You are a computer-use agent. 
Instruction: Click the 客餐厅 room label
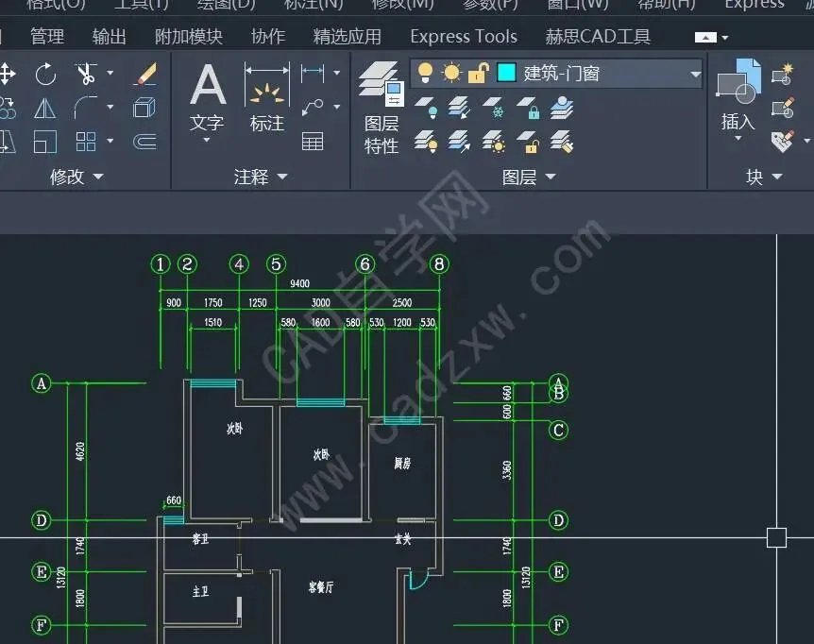click(321, 587)
